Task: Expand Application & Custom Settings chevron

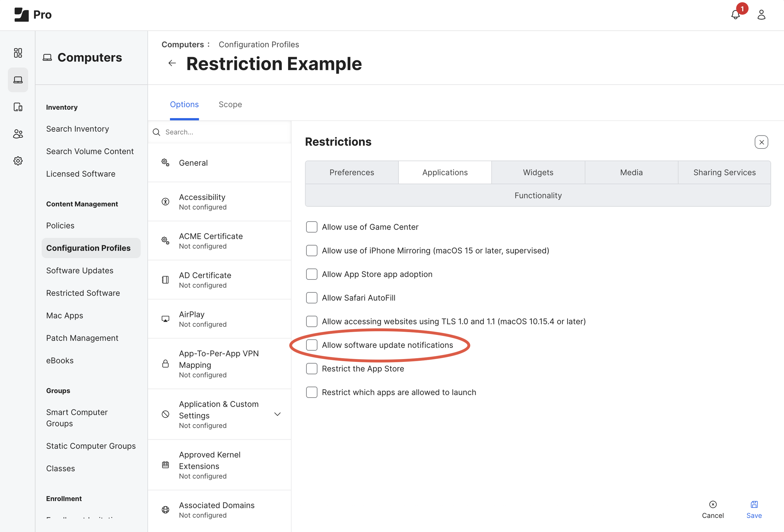Action: coord(277,414)
